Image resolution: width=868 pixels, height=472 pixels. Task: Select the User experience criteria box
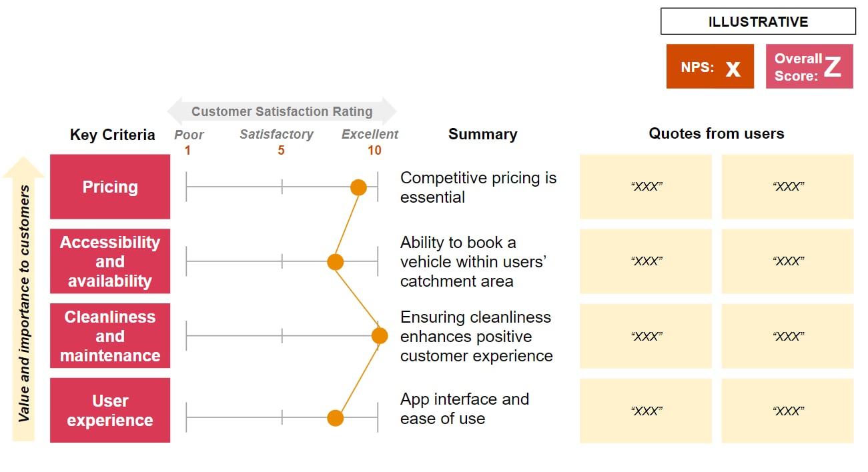click(x=110, y=411)
